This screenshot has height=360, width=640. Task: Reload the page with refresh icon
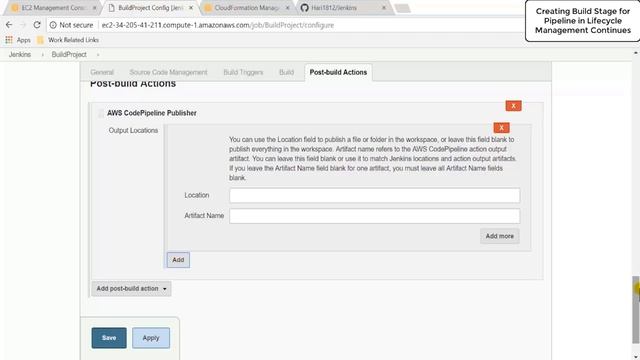(x=37, y=25)
